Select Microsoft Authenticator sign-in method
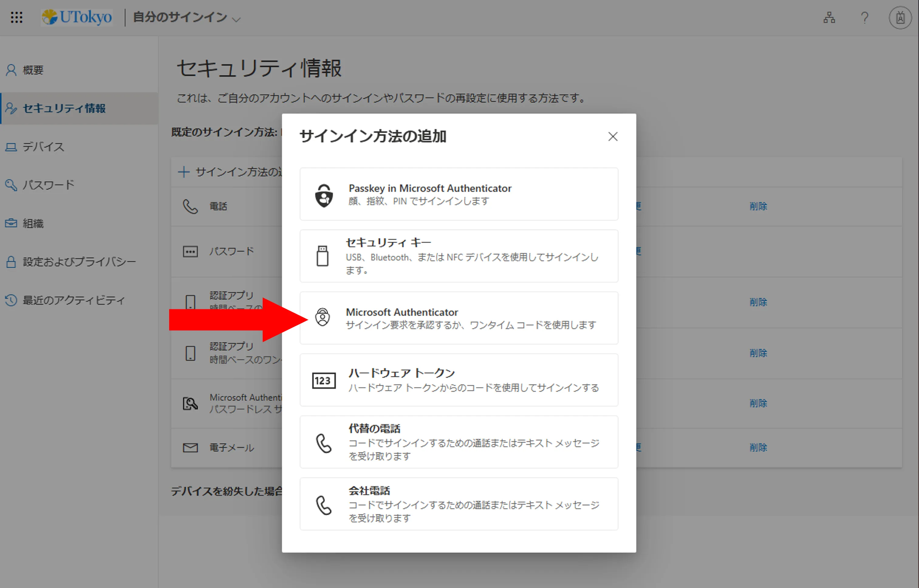919x588 pixels. [x=459, y=318]
